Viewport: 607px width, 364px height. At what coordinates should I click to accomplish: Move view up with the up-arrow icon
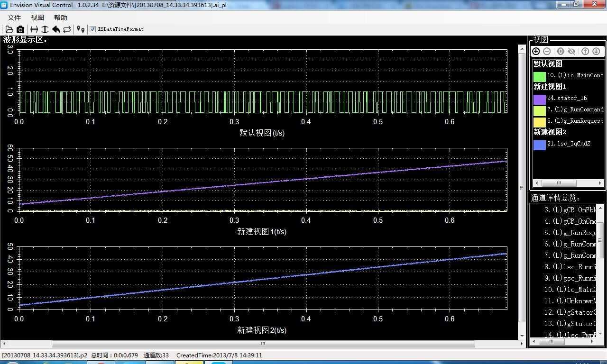(585, 51)
